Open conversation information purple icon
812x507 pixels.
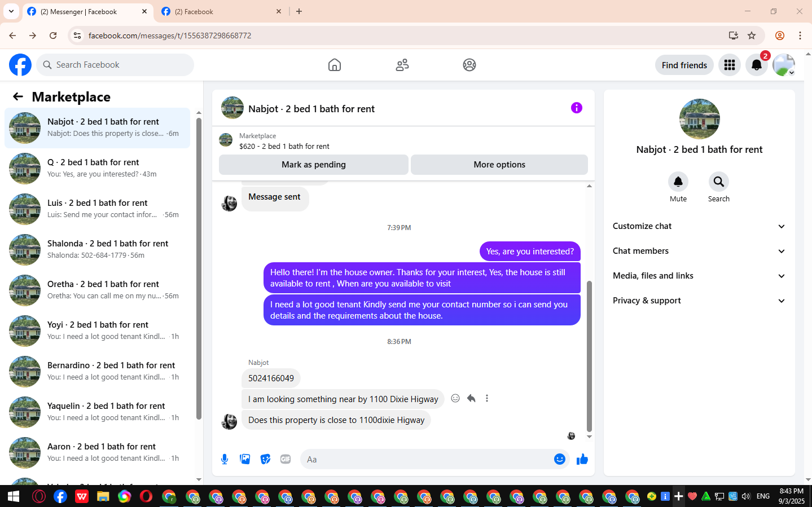click(x=576, y=108)
